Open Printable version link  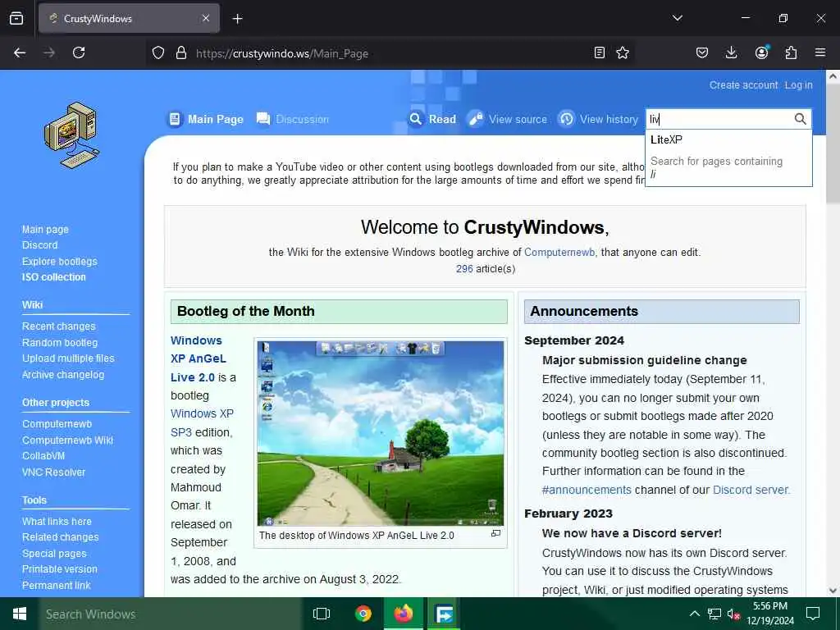tap(59, 569)
